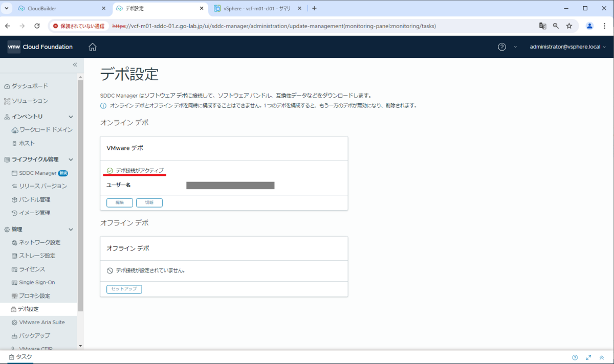Image resolution: width=614 pixels, height=364 pixels.
Task: Expand the help dropdown chevron
Action: click(x=515, y=47)
